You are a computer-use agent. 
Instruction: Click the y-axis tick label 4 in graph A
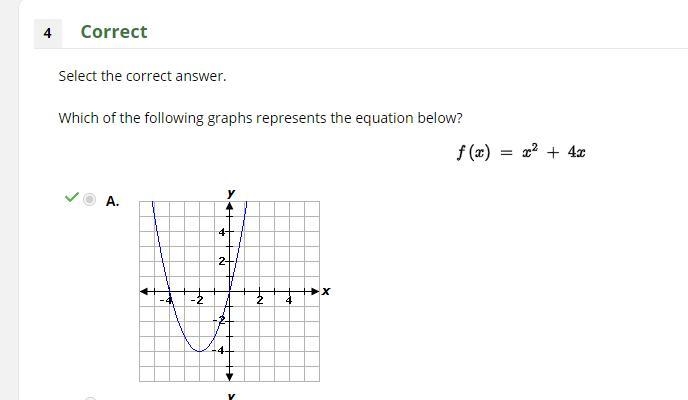coord(222,232)
